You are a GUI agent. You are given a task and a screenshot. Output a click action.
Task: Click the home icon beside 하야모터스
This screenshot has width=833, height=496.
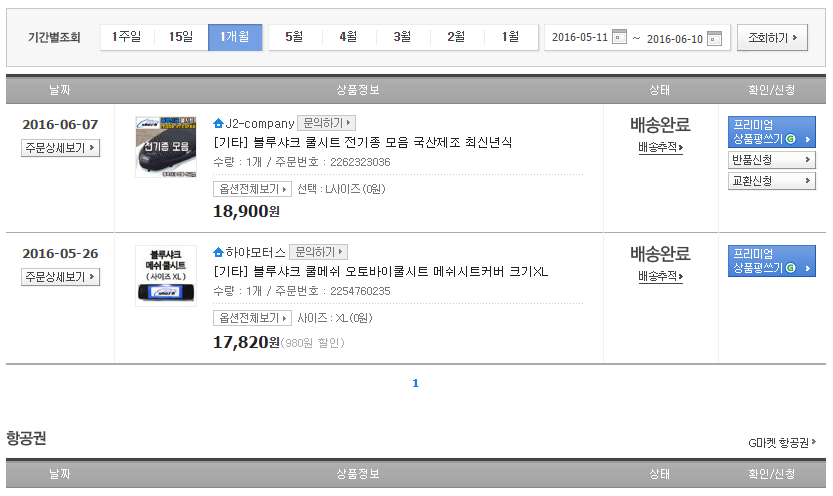(x=218, y=252)
